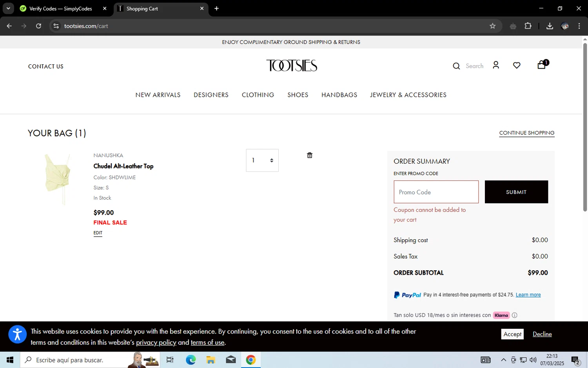Open the wishlist heart icon
This screenshot has height=368, width=588.
pos(517,66)
